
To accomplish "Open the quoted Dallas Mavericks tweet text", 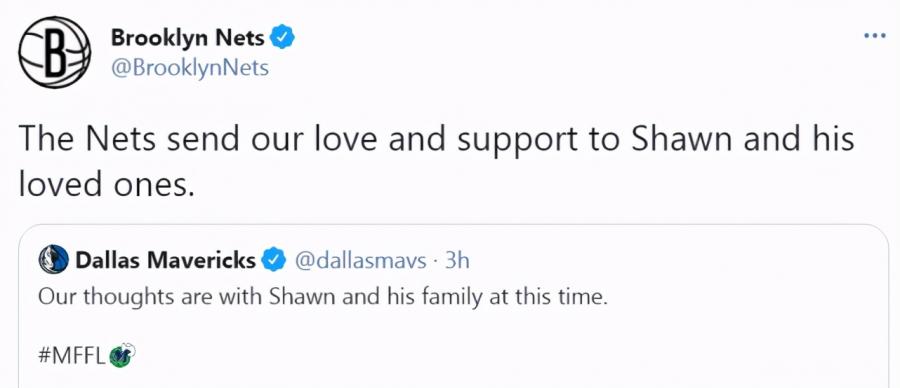I will click(322, 298).
